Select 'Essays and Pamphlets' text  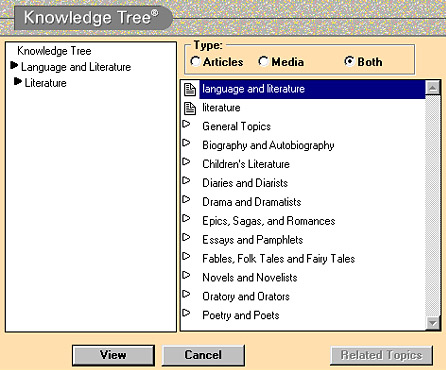pos(253,240)
